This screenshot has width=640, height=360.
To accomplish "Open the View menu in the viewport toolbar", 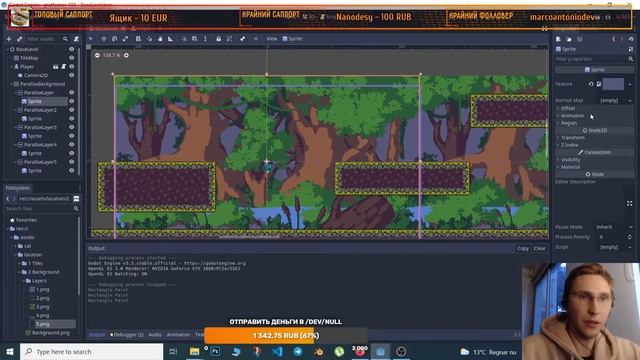I will 271,39.
